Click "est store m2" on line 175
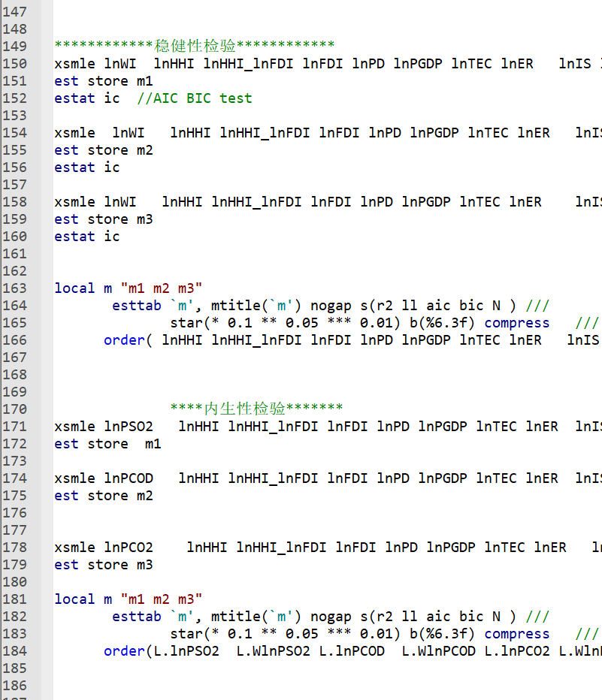Image resolution: width=602 pixels, height=700 pixels. pos(104,496)
